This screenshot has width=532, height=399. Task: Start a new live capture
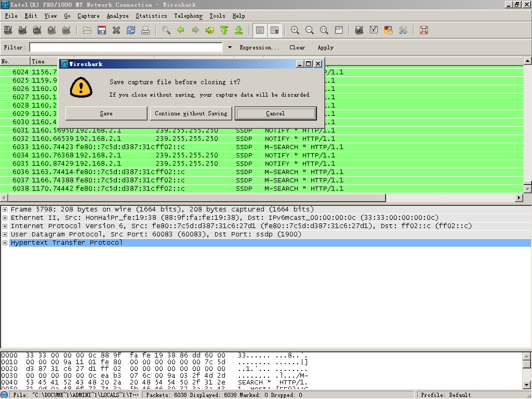tap(37, 30)
